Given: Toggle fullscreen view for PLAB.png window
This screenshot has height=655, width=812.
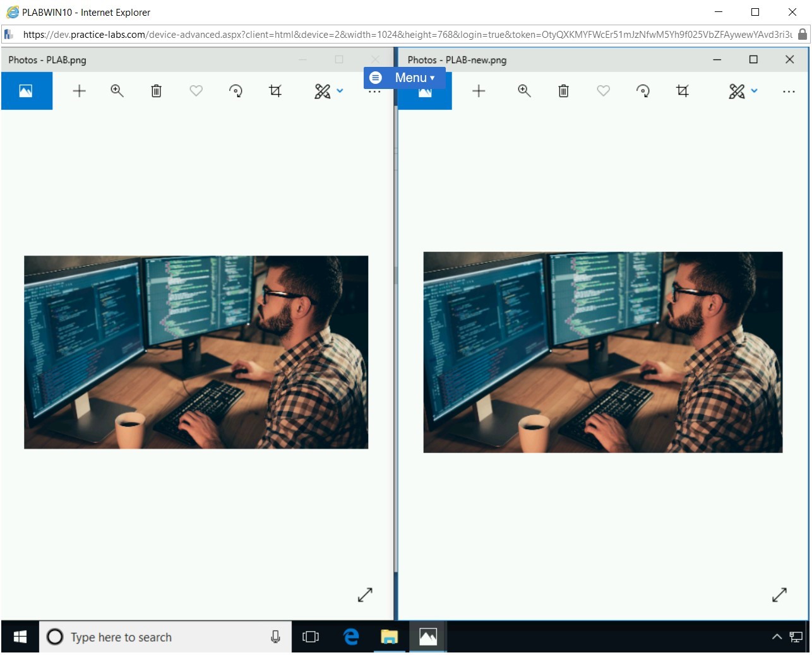Looking at the screenshot, I should pos(365,594).
